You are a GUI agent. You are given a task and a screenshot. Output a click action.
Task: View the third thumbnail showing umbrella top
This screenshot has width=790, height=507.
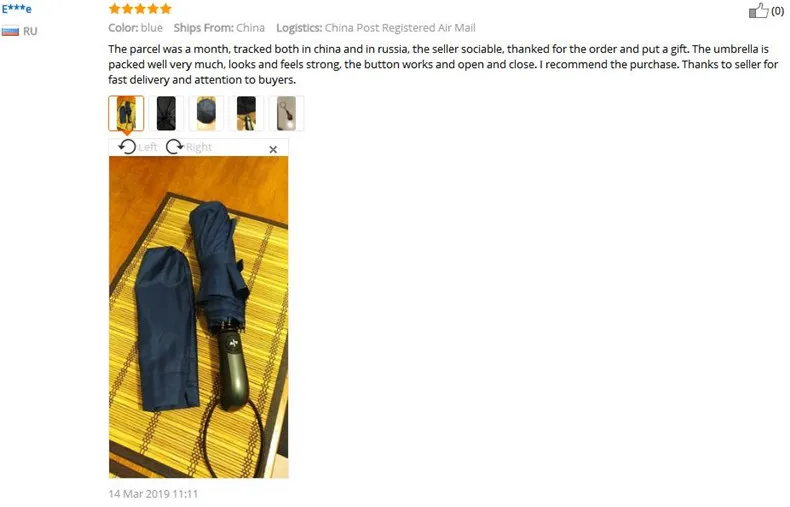pyautogui.click(x=206, y=113)
